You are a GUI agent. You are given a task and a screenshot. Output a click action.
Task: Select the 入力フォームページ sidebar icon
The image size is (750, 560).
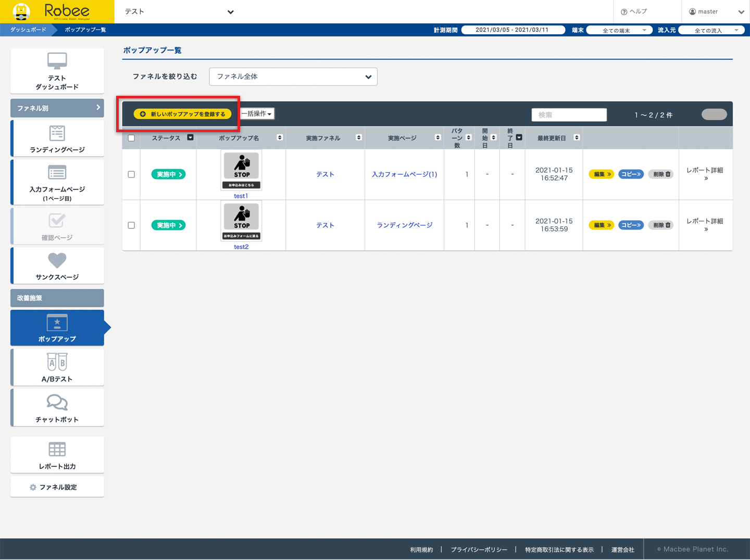tap(57, 172)
